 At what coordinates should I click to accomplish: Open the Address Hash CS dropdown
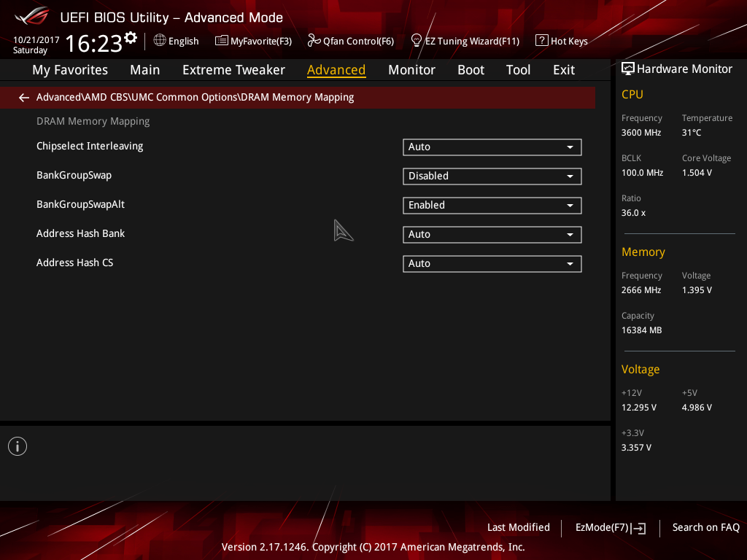(492, 264)
